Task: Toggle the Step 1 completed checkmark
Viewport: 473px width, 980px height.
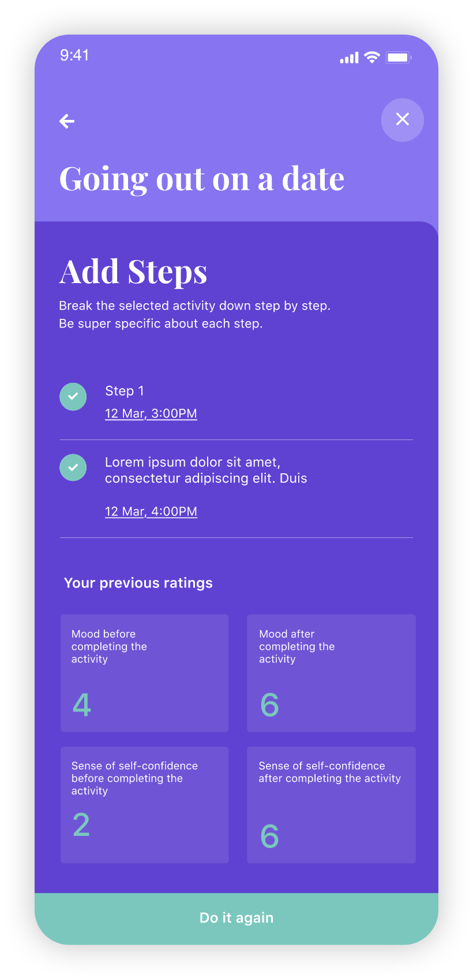Action: [x=73, y=397]
